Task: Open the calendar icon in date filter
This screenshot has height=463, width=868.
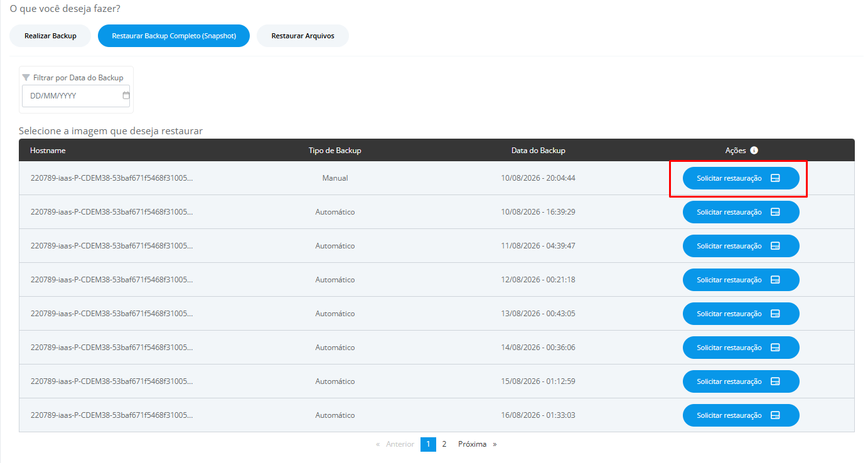Action: (126, 96)
